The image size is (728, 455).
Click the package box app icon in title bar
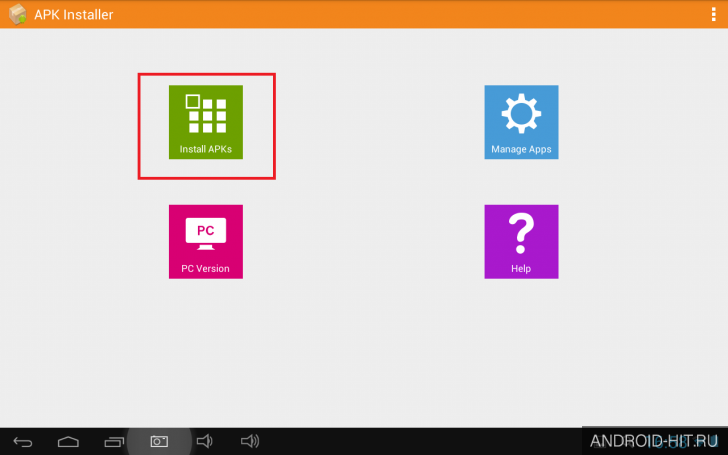[x=17, y=14]
